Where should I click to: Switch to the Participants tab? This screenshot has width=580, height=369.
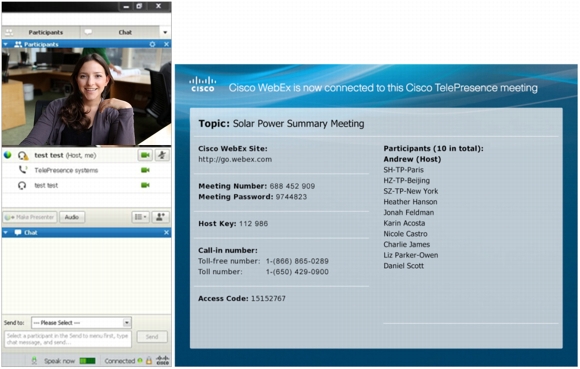pos(41,32)
